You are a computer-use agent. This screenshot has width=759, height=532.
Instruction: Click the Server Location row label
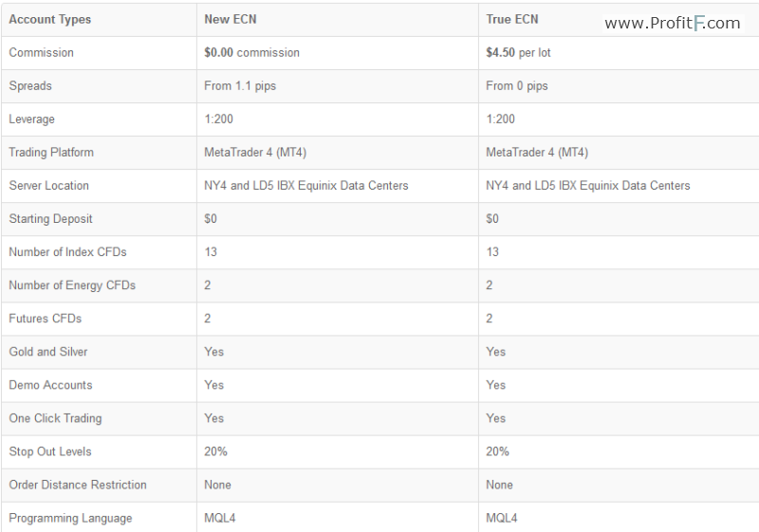(x=49, y=186)
